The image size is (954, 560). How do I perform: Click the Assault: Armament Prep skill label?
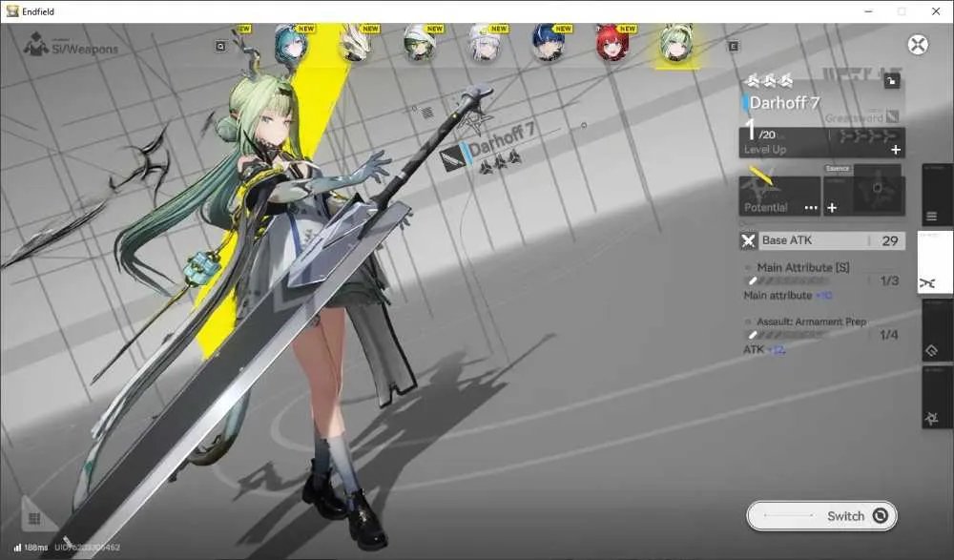tap(811, 321)
